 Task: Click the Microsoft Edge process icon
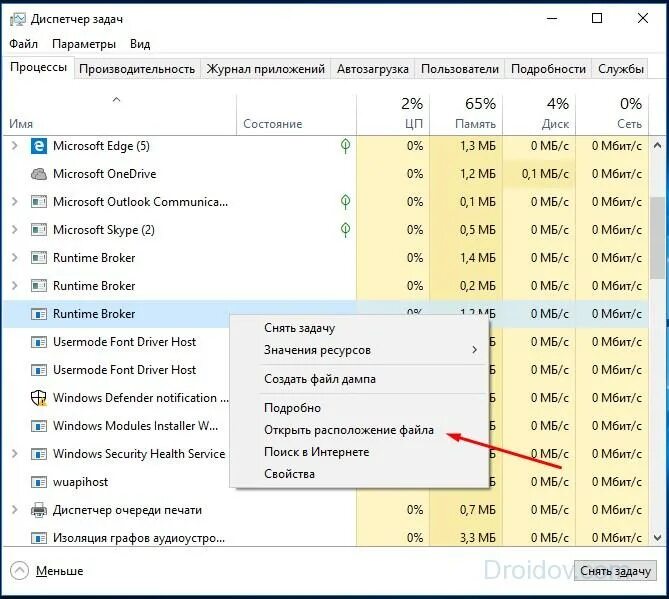coord(39,146)
